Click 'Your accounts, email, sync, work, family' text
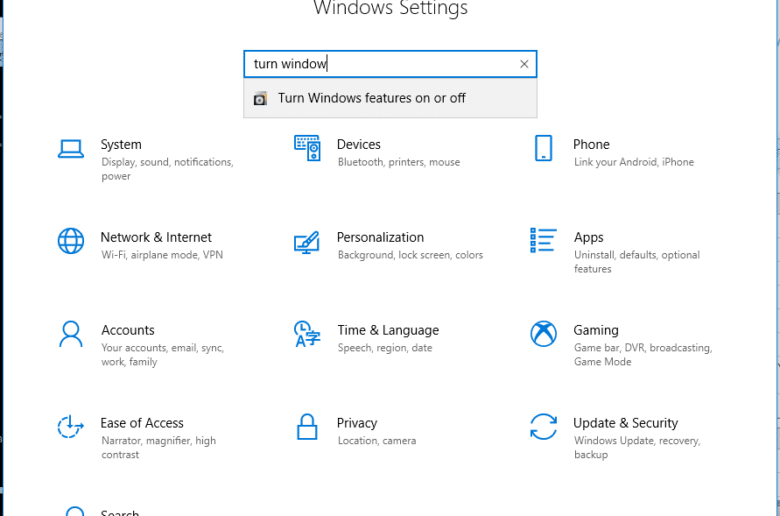 163,355
